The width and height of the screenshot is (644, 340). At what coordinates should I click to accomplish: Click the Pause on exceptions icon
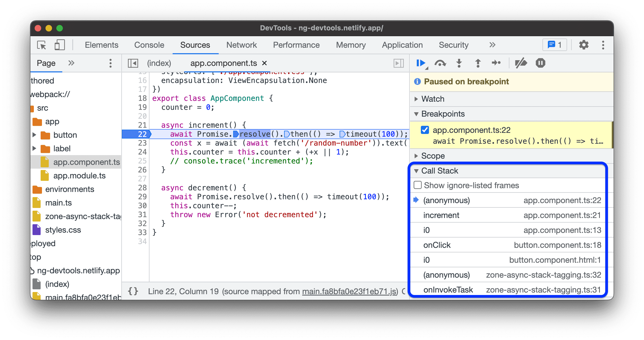pyautogui.click(x=541, y=63)
